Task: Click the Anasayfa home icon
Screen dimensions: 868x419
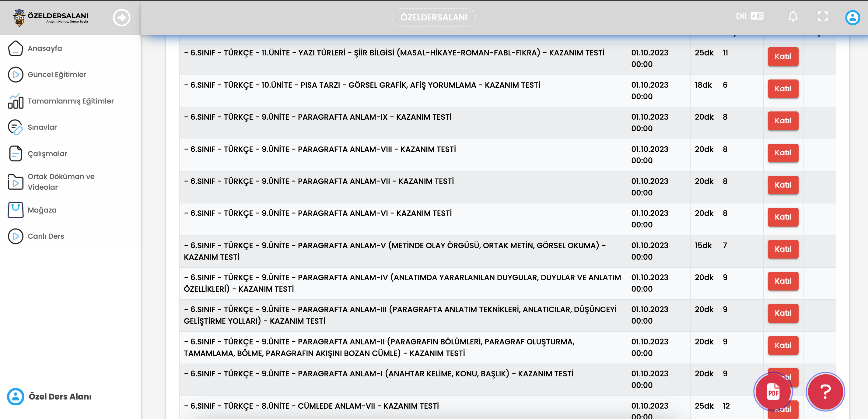Action: click(x=16, y=48)
